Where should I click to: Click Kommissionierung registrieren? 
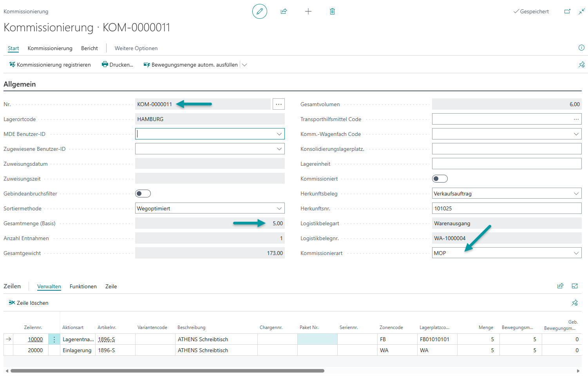pyautogui.click(x=50, y=65)
